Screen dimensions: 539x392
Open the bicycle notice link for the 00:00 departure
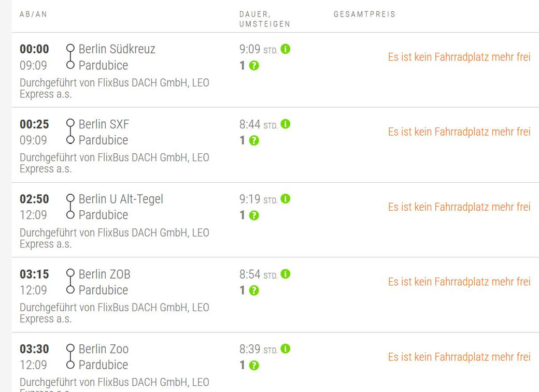click(x=459, y=57)
